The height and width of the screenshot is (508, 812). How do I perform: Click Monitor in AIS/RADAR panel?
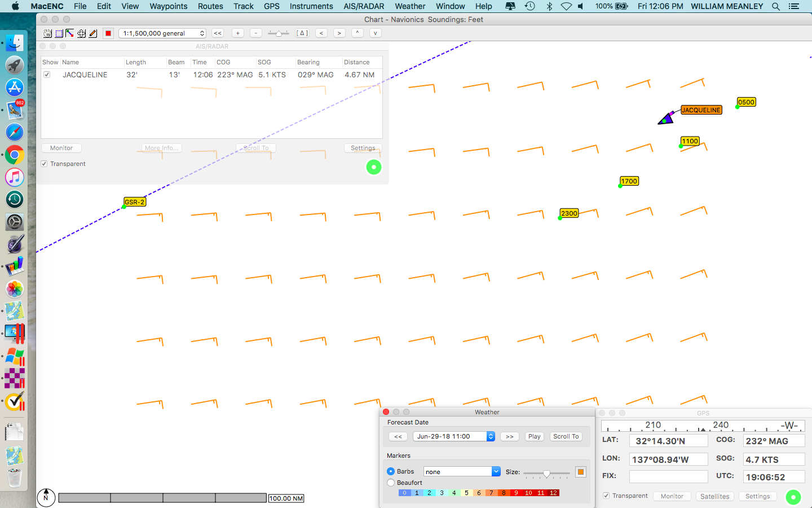click(x=61, y=148)
